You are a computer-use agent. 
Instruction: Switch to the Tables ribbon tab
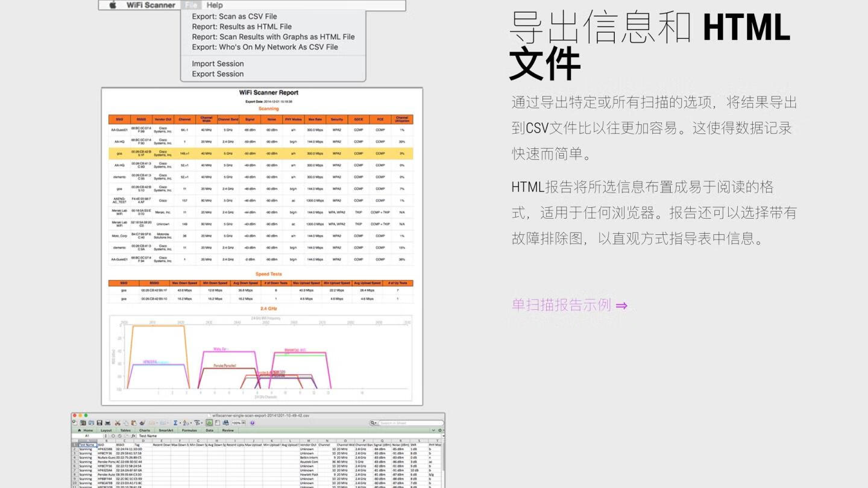125,430
